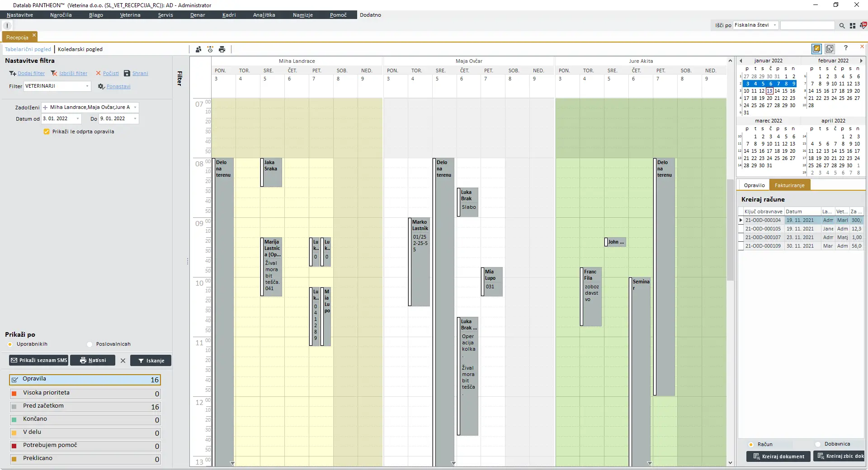This screenshot has height=470, width=868.
Task: Click the search text field next to Išči po
Action: coord(807,25)
